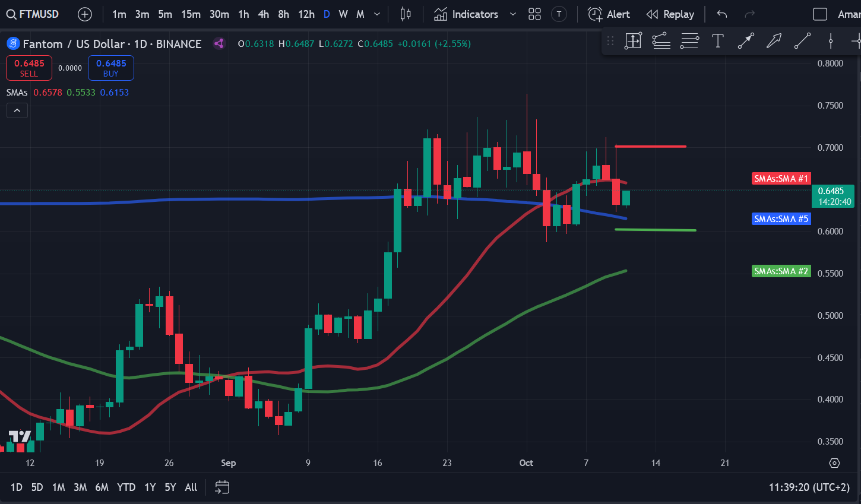The width and height of the screenshot is (861, 504).
Task: Set chart range to 1Y
Action: pyautogui.click(x=150, y=487)
